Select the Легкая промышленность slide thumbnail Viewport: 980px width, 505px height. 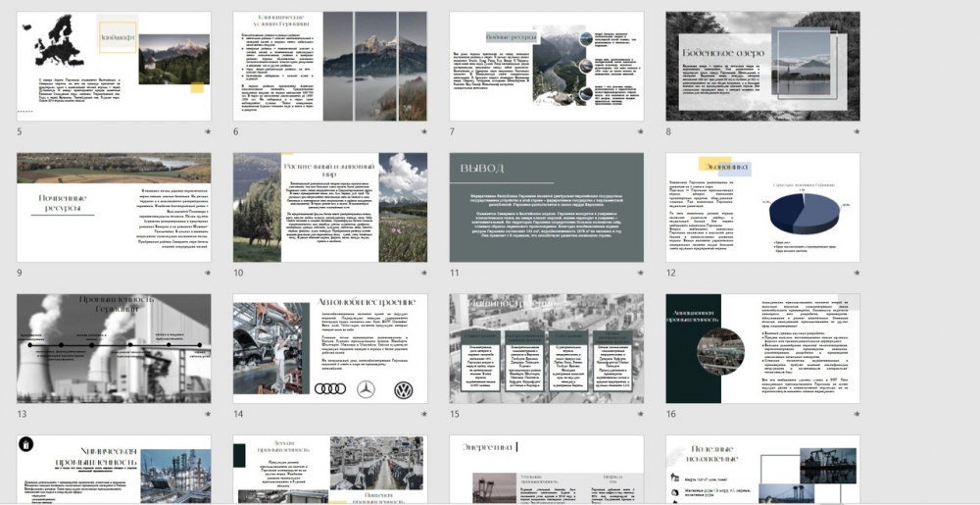point(330,470)
